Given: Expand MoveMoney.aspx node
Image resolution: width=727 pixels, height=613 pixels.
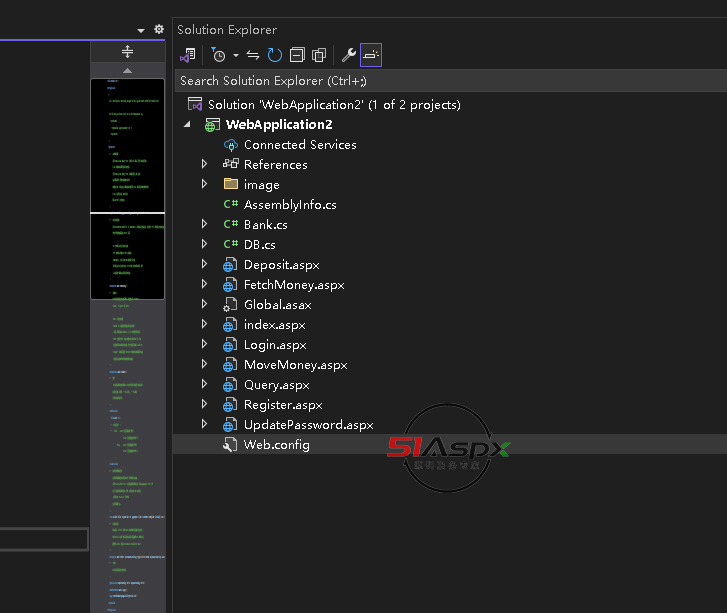Looking at the screenshot, I should 204,364.
